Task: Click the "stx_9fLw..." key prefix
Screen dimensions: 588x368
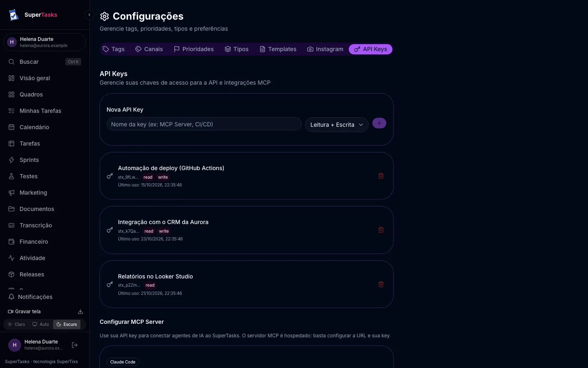Action: [x=128, y=177]
